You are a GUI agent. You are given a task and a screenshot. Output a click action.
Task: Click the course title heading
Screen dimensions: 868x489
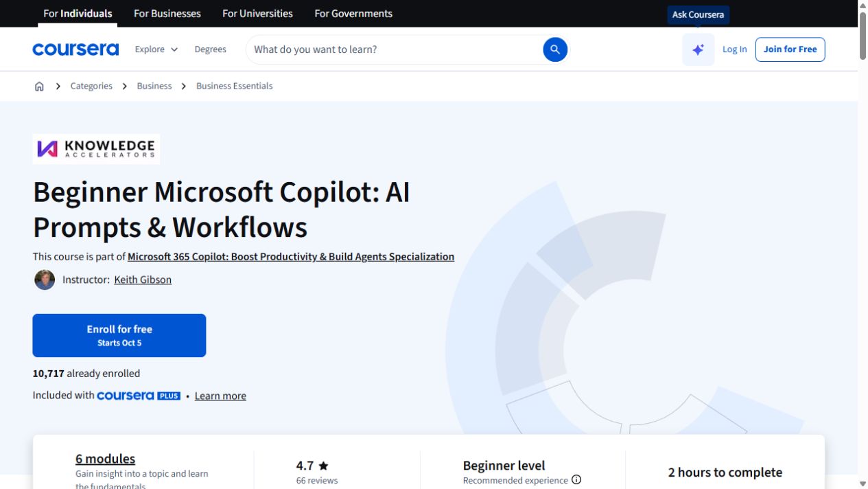[222, 209]
